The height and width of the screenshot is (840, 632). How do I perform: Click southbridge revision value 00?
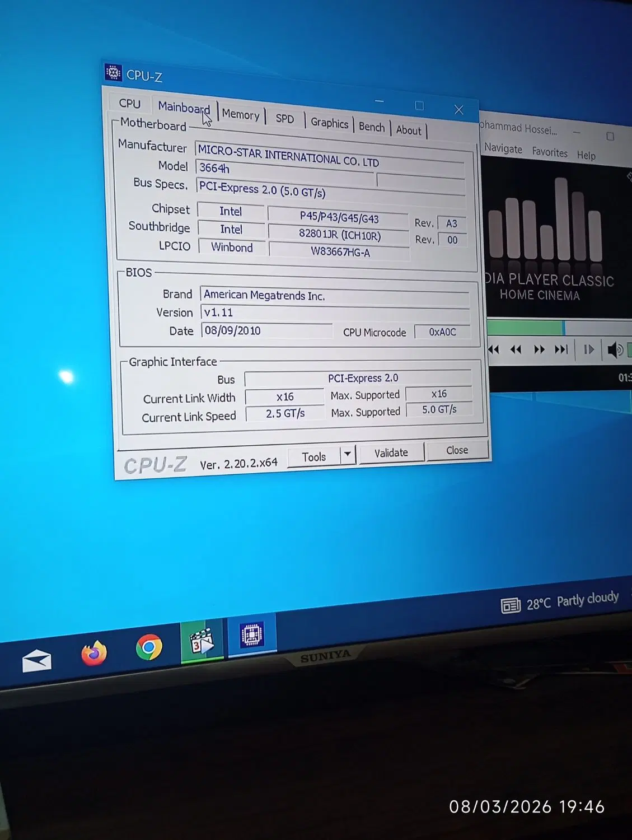click(452, 240)
